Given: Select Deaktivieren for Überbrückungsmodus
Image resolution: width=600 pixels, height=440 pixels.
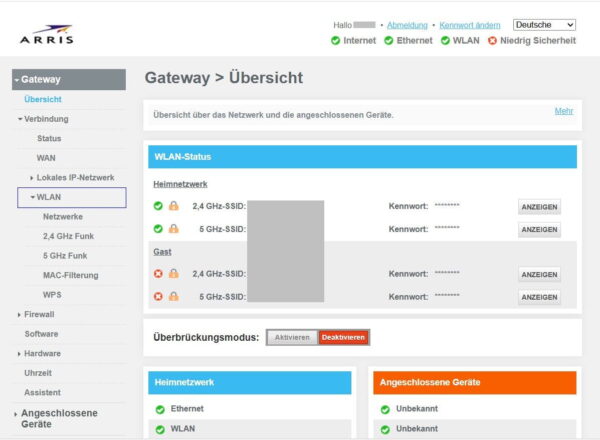Looking at the screenshot, I should tap(343, 337).
